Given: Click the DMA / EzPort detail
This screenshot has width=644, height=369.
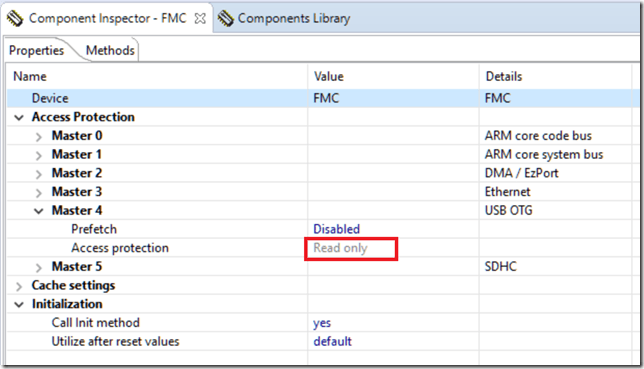Looking at the screenshot, I should pyautogui.click(x=521, y=173).
